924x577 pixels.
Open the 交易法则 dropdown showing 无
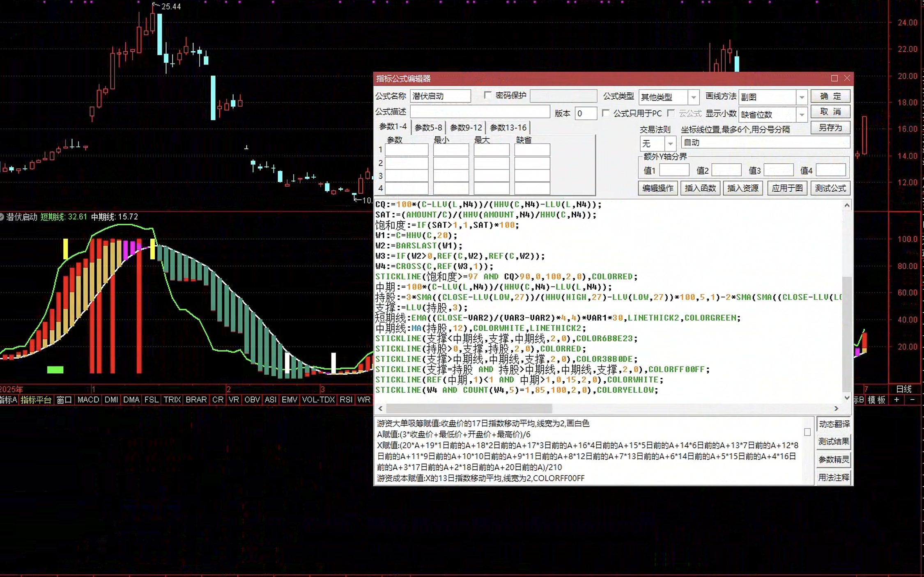pyautogui.click(x=670, y=144)
